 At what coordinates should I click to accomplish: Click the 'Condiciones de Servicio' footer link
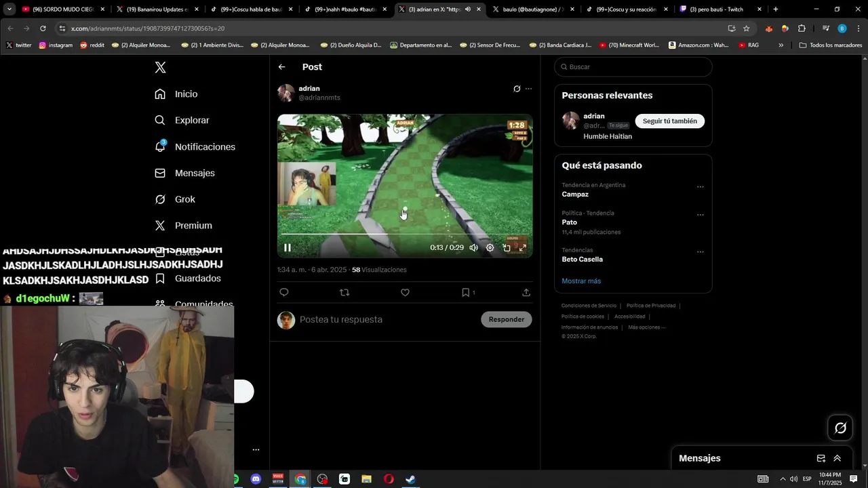tap(589, 306)
